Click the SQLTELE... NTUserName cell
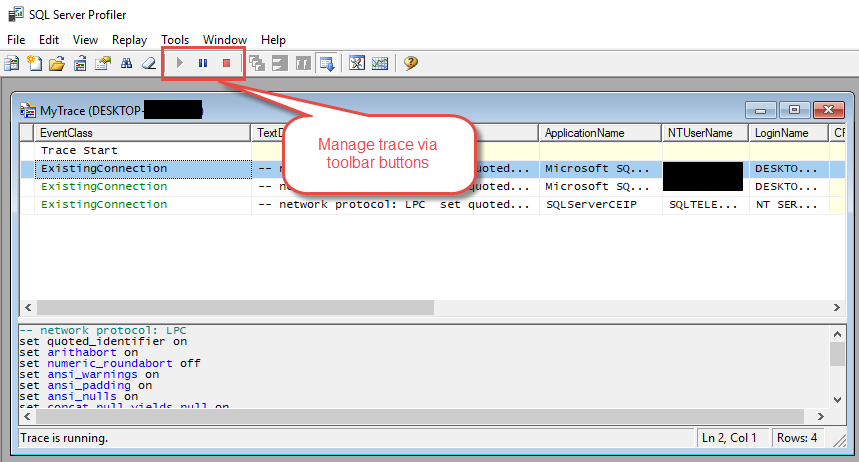This screenshot has width=859, height=462. [706, 204]
